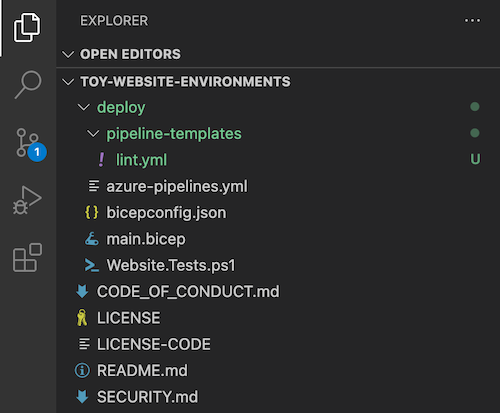Collapse the deploy folder chevron
Image resolution: width=500 pixels, height=413 pixels.
[83, 107]
